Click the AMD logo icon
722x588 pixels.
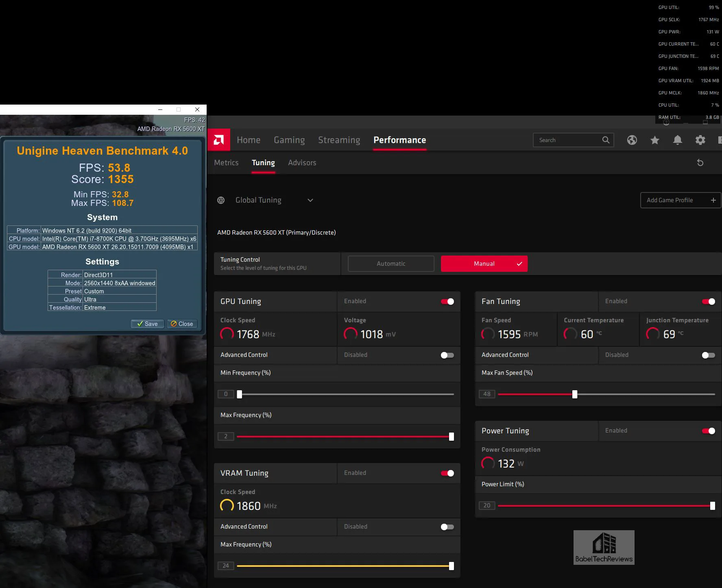pyautogui.click(x=219, y=140)
